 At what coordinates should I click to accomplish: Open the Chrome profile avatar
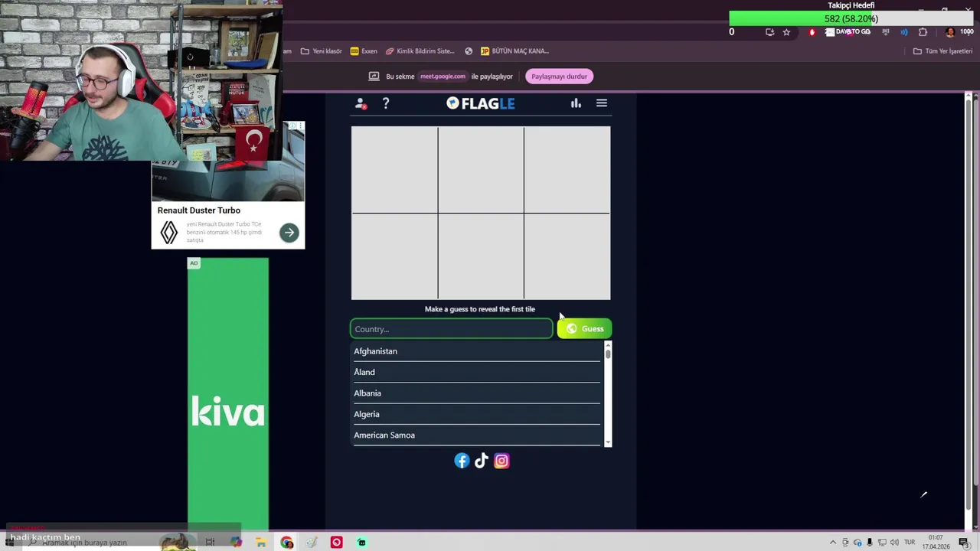950,32
